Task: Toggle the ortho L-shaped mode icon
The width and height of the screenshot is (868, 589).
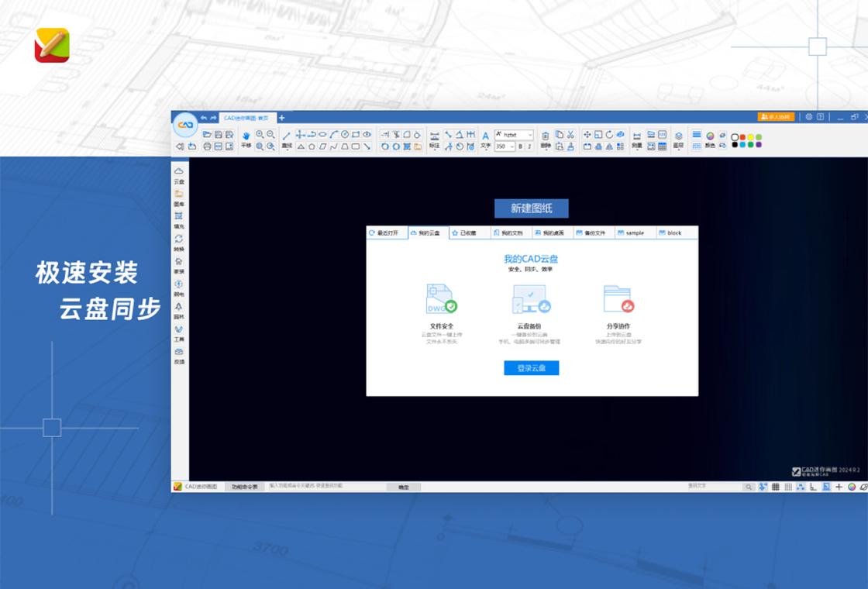Action: 813,487
